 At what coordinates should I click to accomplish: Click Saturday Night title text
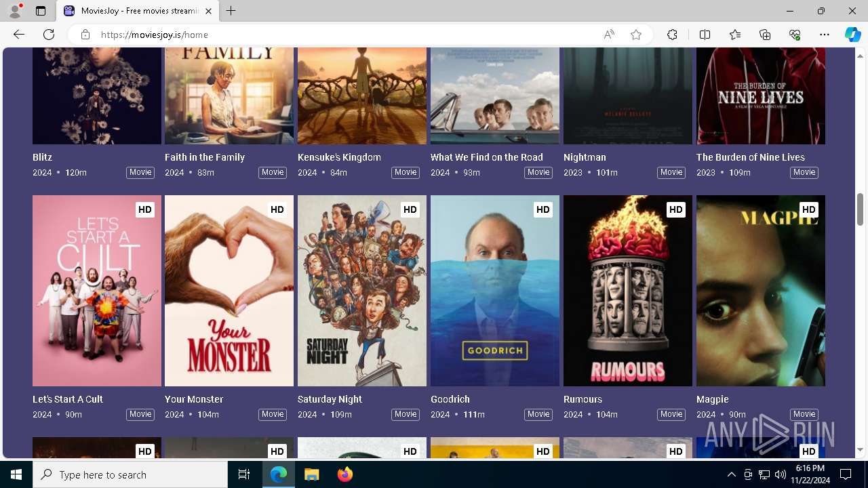point(330,399)
